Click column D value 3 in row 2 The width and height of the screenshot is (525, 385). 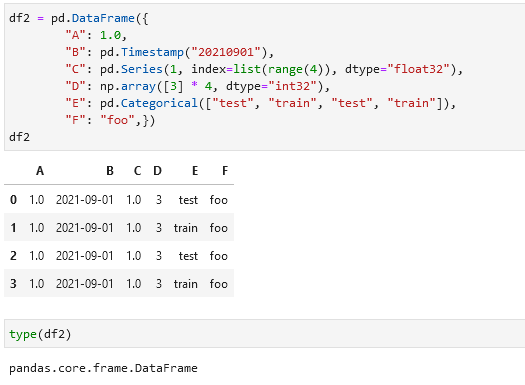159,256
